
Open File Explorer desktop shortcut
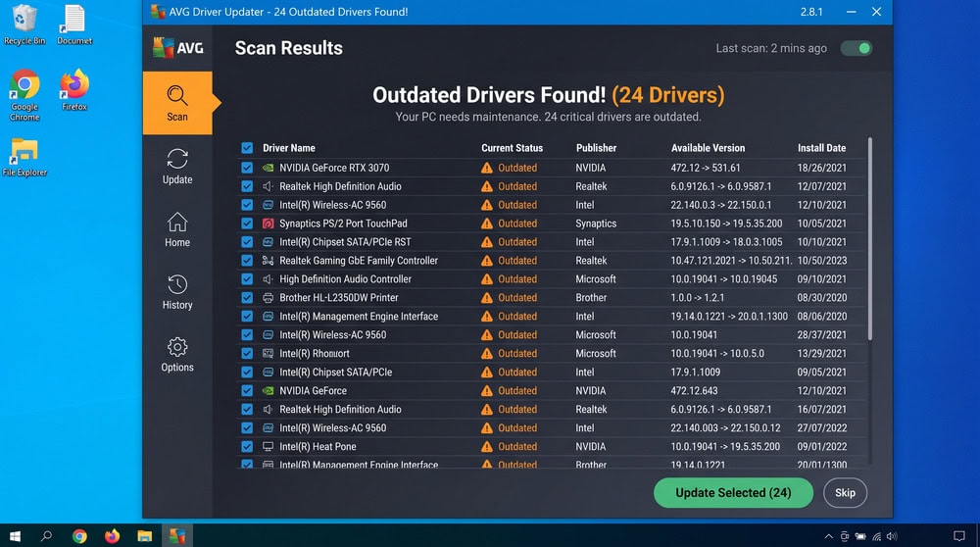24,158
